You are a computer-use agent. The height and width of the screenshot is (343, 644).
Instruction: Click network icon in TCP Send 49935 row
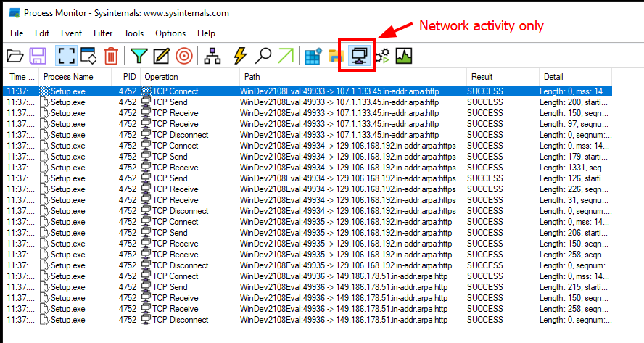click(x=146, y=233)
